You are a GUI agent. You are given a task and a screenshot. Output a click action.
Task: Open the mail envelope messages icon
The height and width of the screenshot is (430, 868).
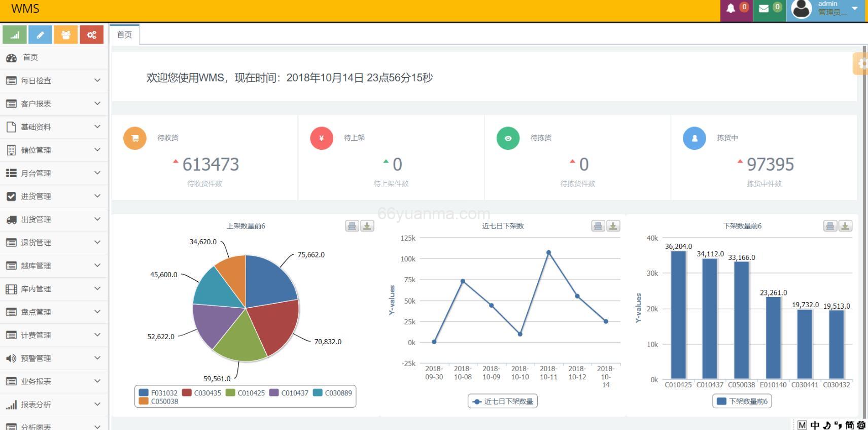click(763, 8)
